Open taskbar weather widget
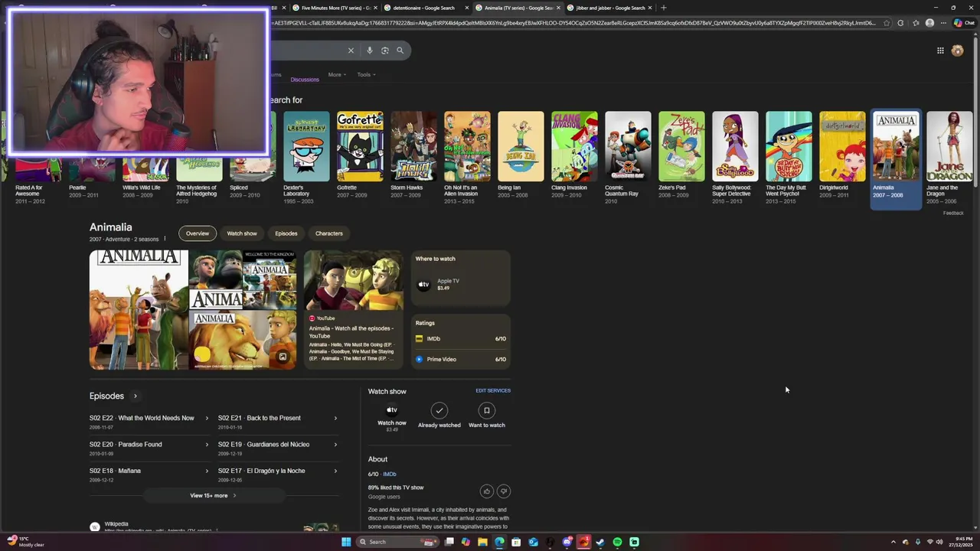Viewport: 980px width, 551px height. click(x=26, y=542)
